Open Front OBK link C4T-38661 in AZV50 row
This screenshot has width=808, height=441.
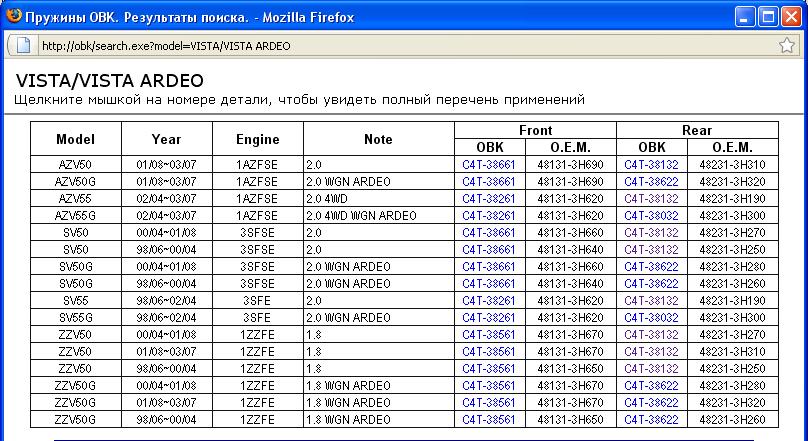point(488,165)
